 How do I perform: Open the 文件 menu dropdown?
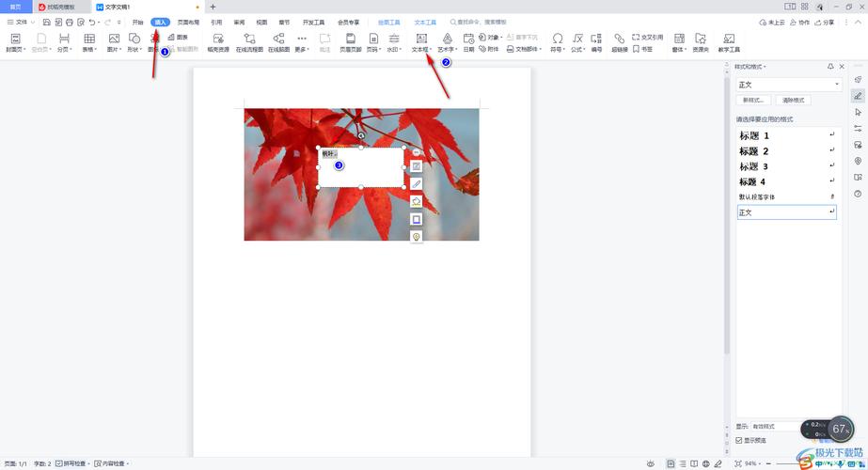tap(21, 23)
